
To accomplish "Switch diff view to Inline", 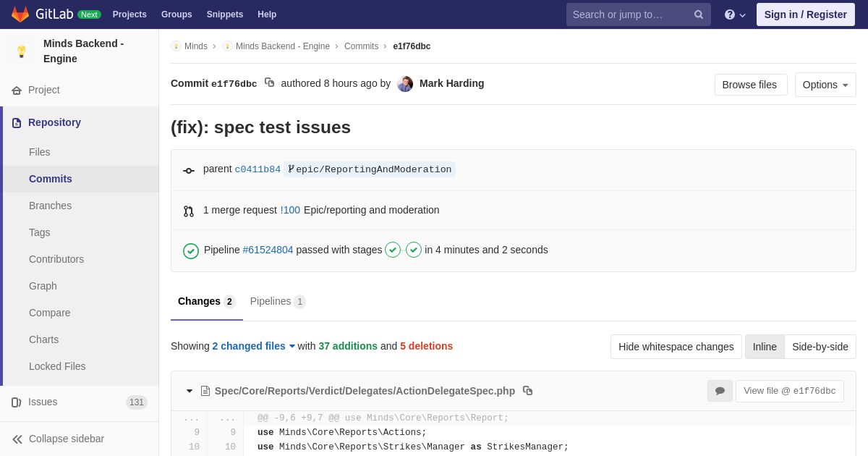I will [x=765, y=347].
